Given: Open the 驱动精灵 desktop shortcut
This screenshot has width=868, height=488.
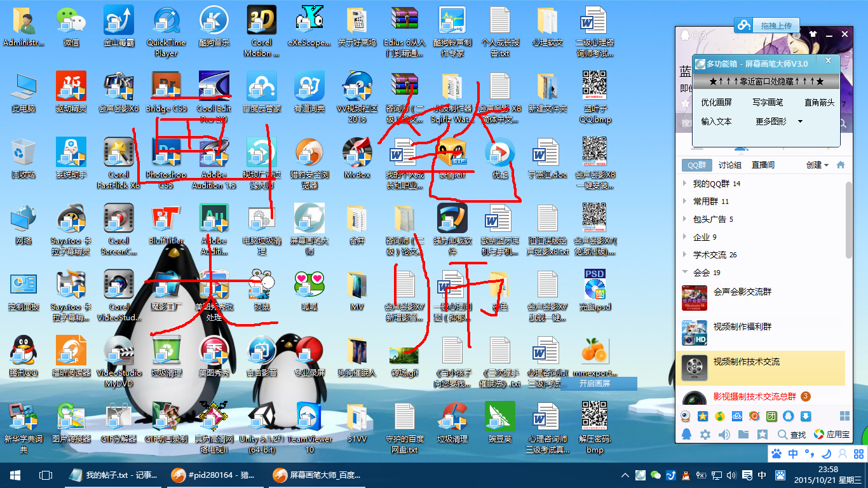Looking at the screenshot, I should pos(71,92).
